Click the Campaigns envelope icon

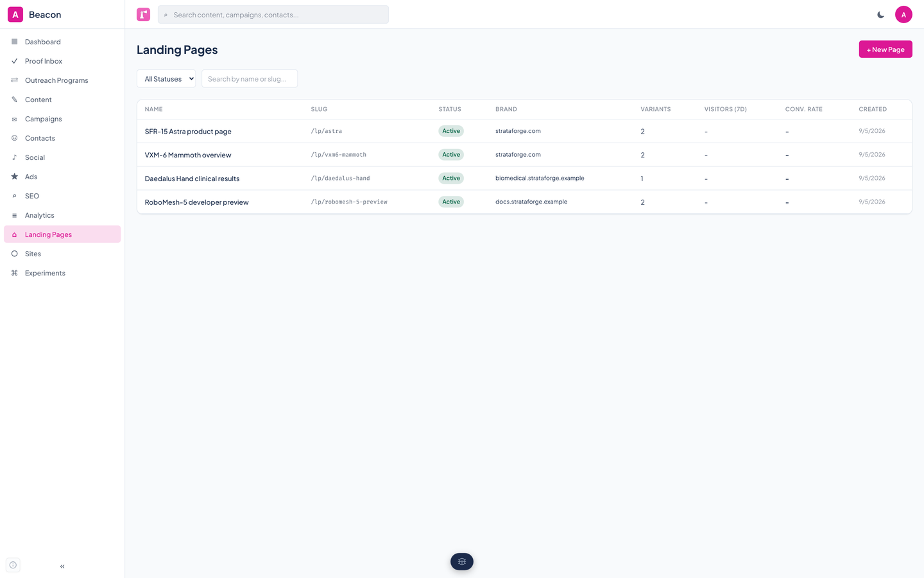(14, 119)
